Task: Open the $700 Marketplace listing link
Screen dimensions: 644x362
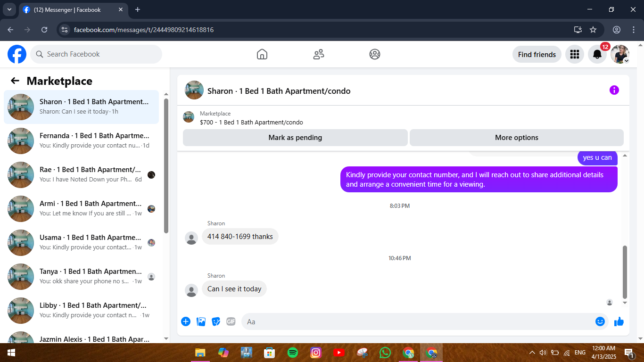Action: [251, 122]
